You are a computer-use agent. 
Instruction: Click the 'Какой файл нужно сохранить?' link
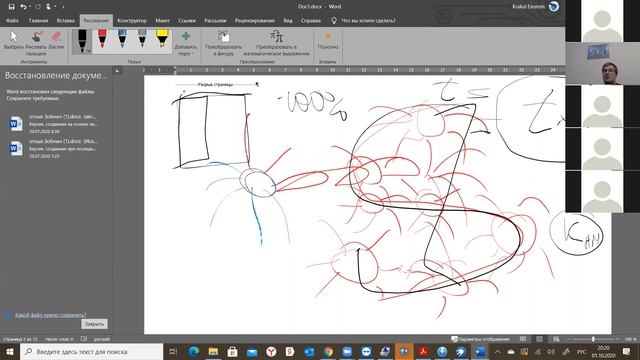click(51, 315)
